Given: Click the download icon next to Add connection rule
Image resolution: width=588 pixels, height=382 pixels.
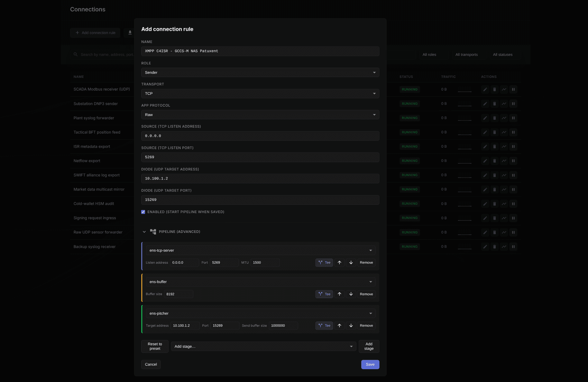Looking at the screenshot, I should 130,33.
